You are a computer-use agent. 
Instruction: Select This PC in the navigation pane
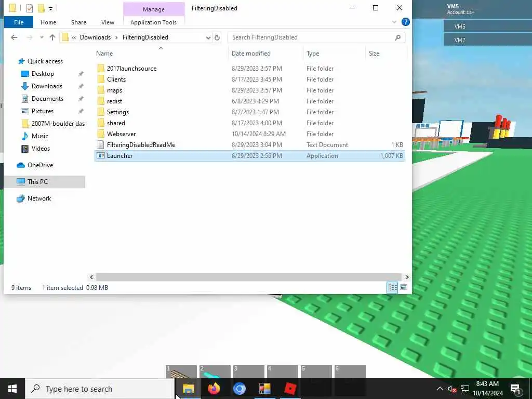click(37, 181)
